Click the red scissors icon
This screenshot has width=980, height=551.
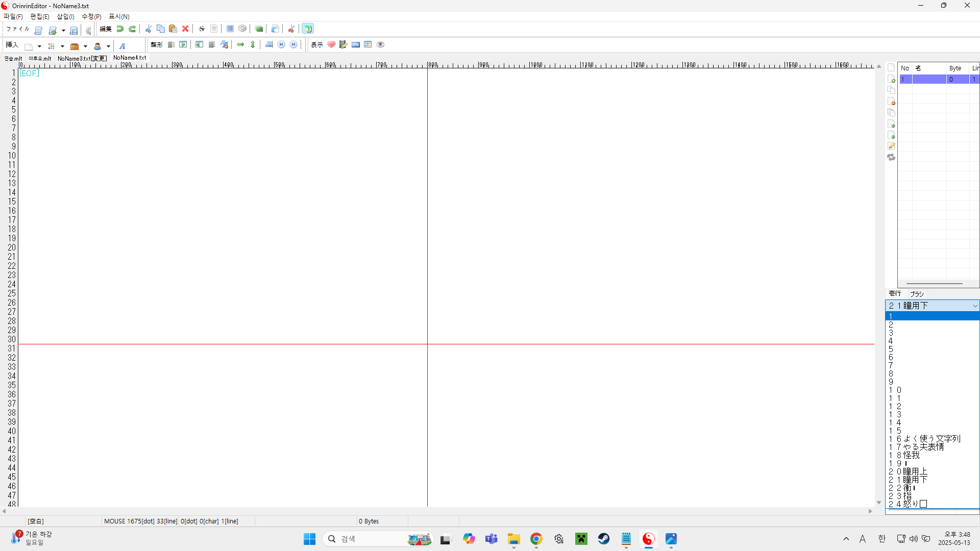pyautogui.click(x=291, y=29)
